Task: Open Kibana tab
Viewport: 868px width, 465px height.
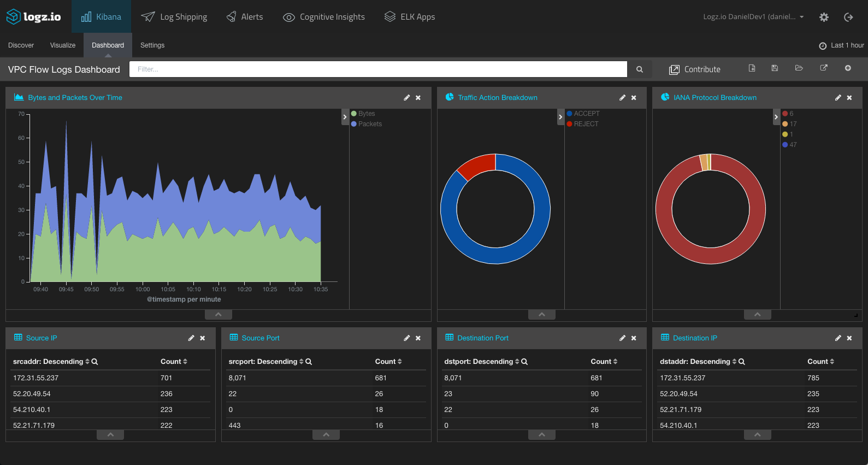Action: (101, 16)
